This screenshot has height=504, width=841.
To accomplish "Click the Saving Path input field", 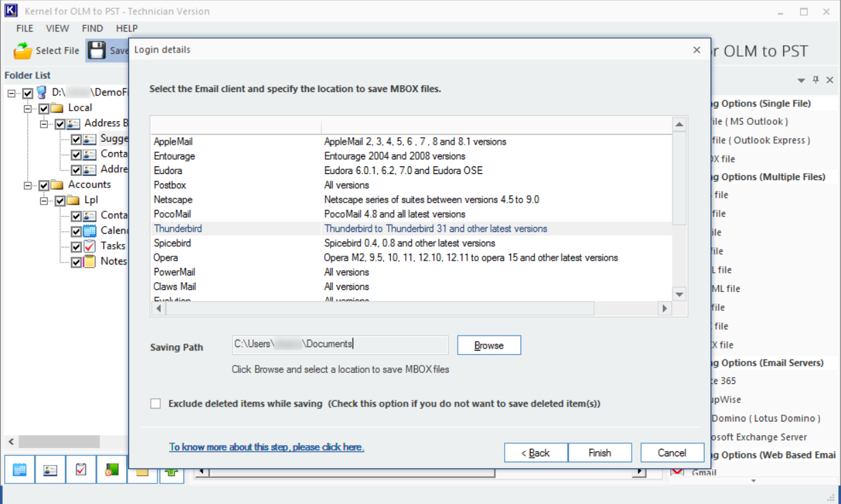I will (x=340, y=344).
